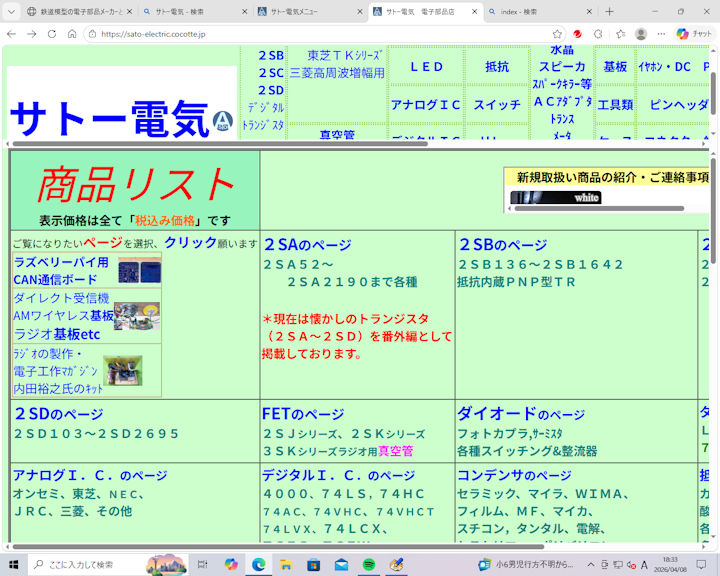720x576 pixels.
Task: Open the browser home page
Action: [x=72, y=34]
